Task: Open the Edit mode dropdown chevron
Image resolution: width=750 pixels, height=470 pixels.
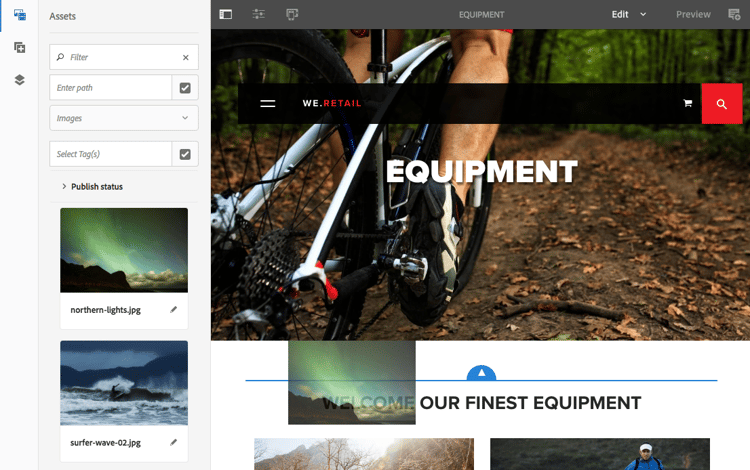Action: click(643, 14)
